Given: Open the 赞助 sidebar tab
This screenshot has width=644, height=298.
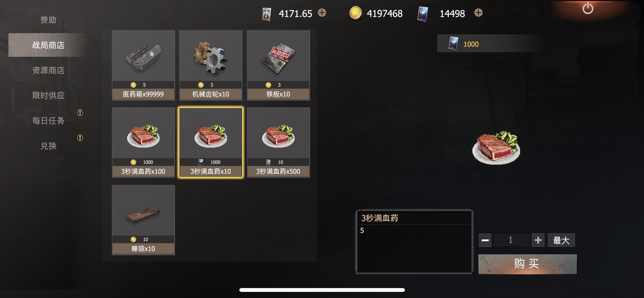Looking at the screenshot, I should point(48,20).
